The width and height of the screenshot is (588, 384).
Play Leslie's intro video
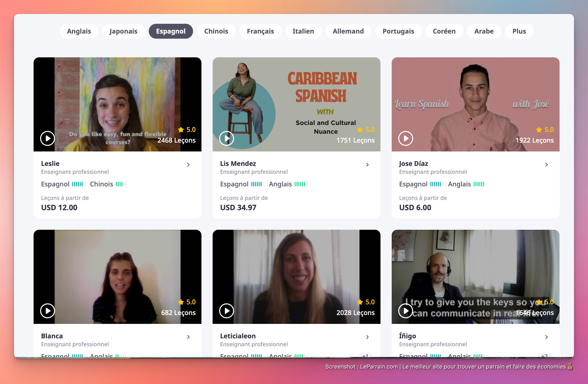47,138
